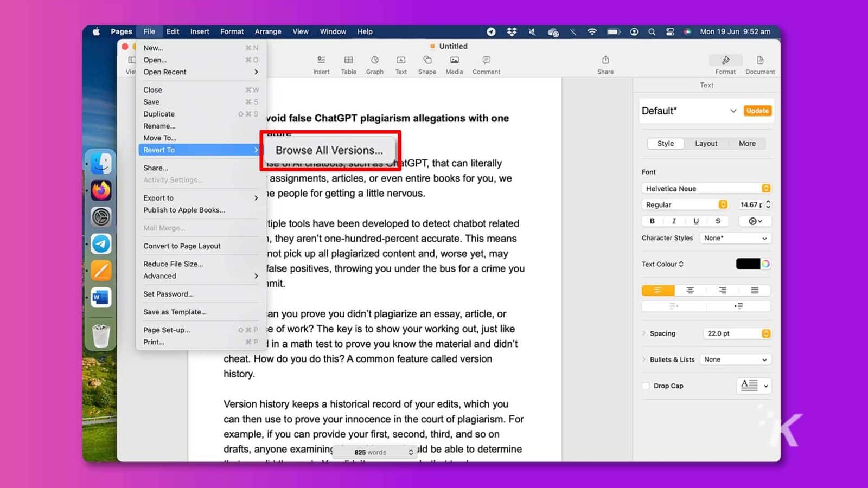Viewport: 868px width, 488px height.
Task: Click the black Text Colour swatch
Action: (x=748, y=264)
